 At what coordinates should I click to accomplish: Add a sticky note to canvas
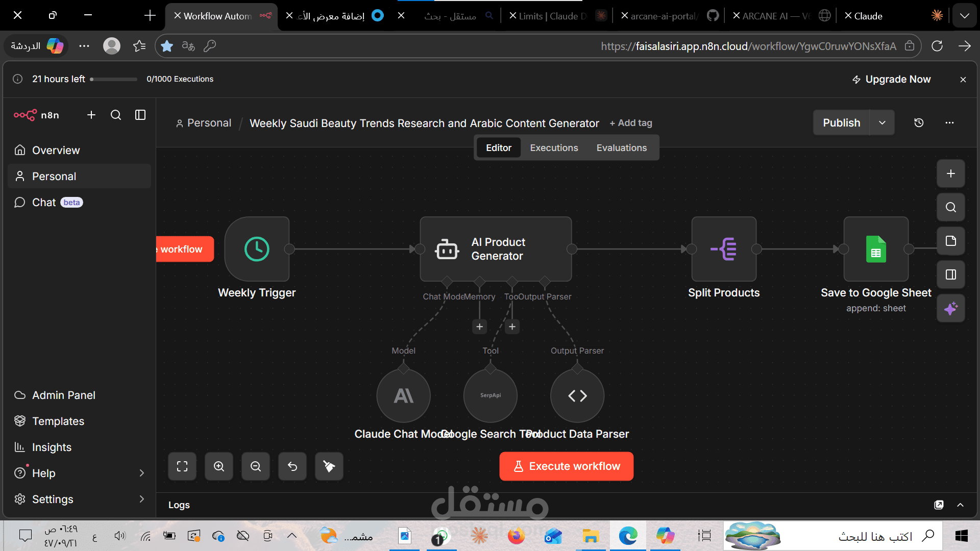point(950,241)
